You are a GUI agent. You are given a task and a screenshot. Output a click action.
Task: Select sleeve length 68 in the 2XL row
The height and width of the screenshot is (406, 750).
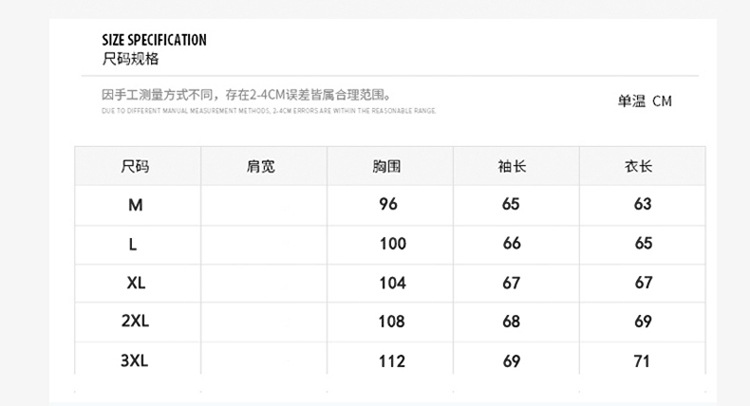pyautogui.click(x=512, y=322)
